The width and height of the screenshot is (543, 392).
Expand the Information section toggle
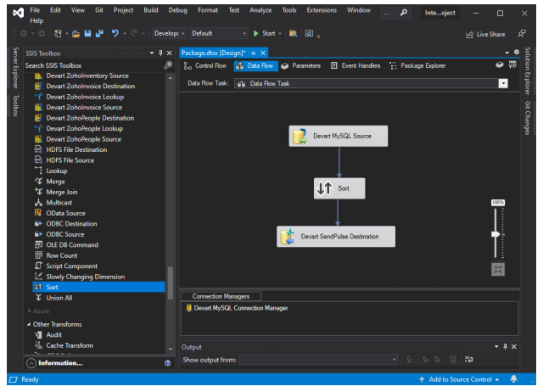[31, 363]
